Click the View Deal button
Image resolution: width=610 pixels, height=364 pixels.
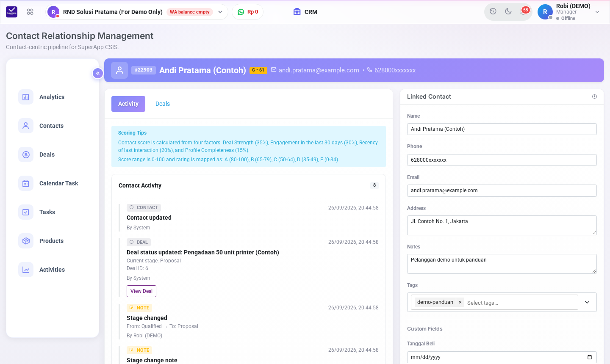141,291
